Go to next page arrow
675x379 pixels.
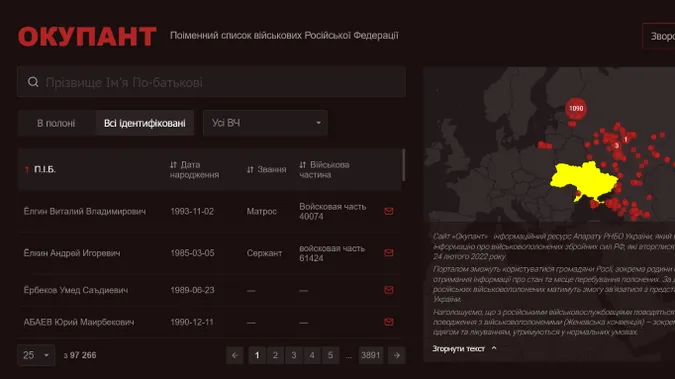point(396,355)
